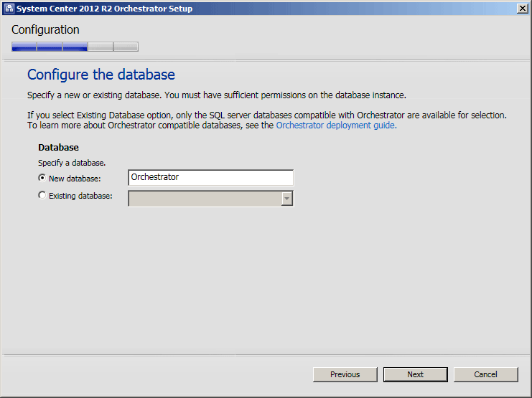532x398 pixels.
Task: Click into the Orchestrator database name field
Action: point(210,177)
